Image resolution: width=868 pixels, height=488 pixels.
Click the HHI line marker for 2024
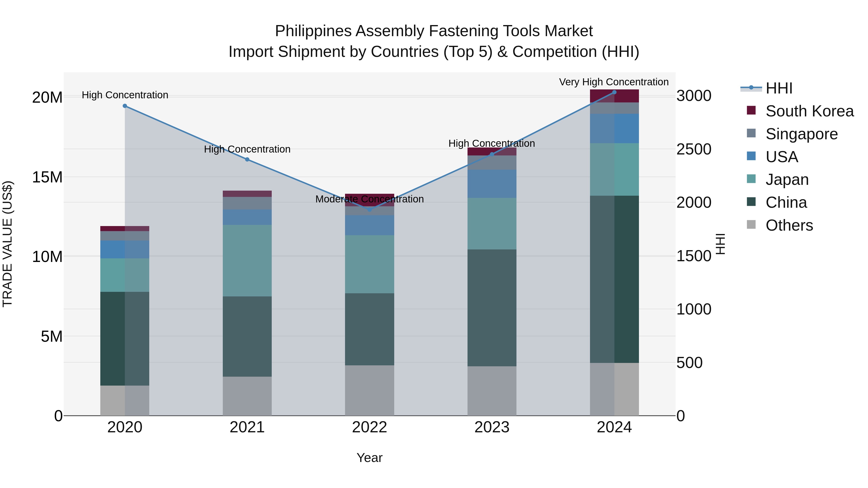point(614,92)
